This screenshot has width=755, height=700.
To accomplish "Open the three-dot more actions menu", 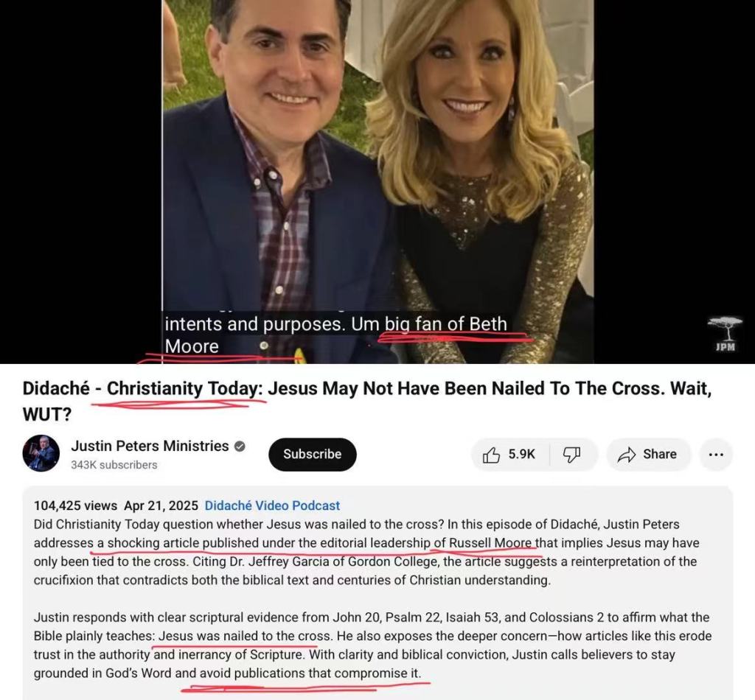I will pos(716,455).
